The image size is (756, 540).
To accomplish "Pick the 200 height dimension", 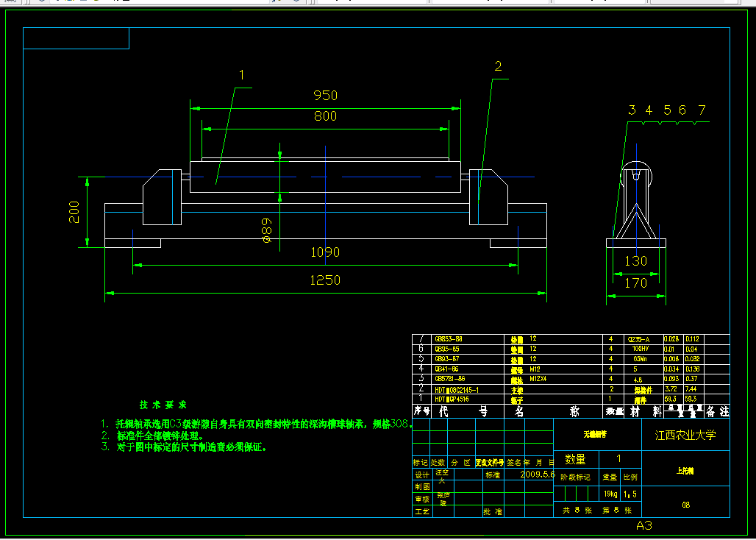I will [75, 212].
